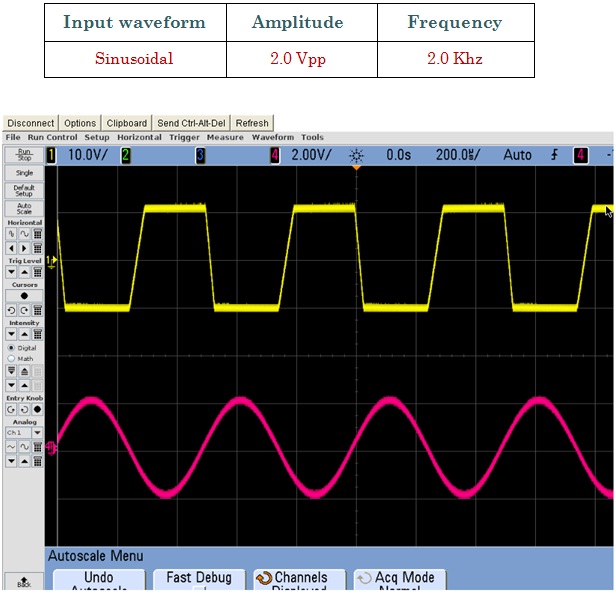
Task: Raise the Trig Level with up arrow
Action: (x=24, y=272)
